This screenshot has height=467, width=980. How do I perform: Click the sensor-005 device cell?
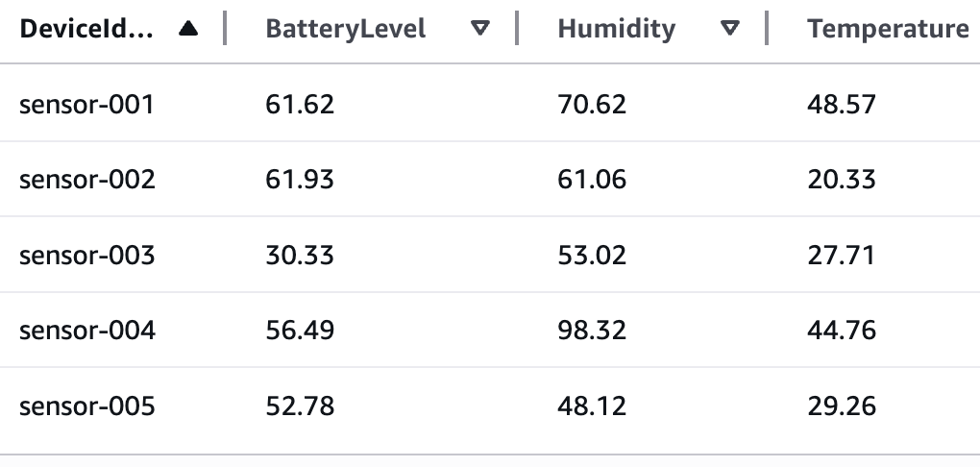(x=86, y=406)
